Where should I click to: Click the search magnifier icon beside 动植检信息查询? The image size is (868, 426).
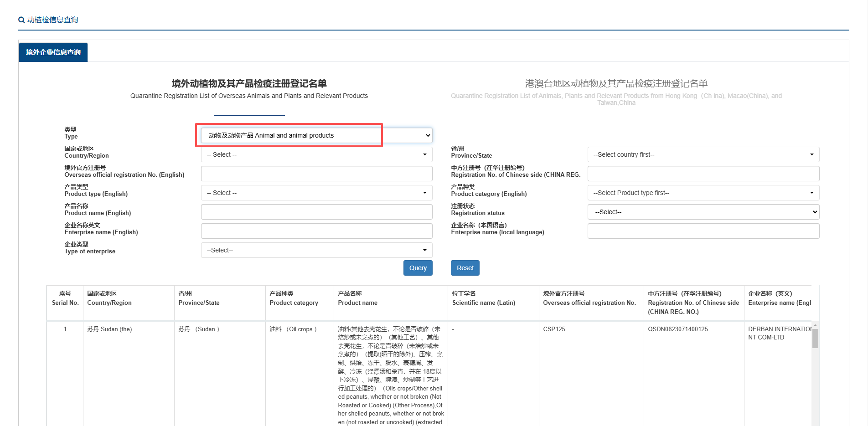click(x=21, y=20)
